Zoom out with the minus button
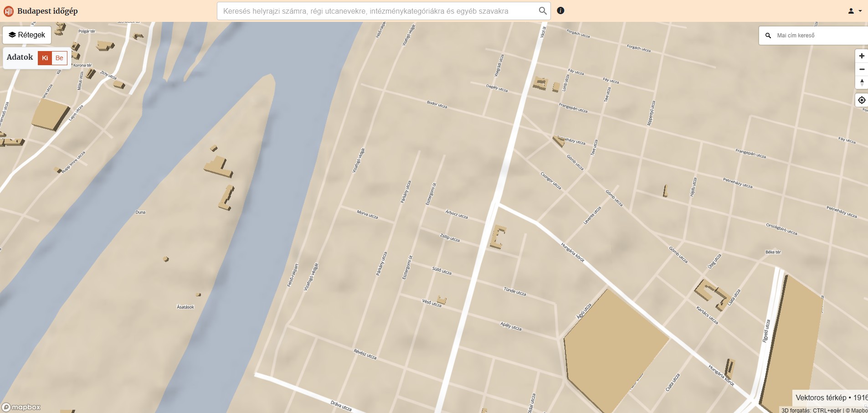The height and width of the screenshot is (413, 868). [x=861, y=69]
